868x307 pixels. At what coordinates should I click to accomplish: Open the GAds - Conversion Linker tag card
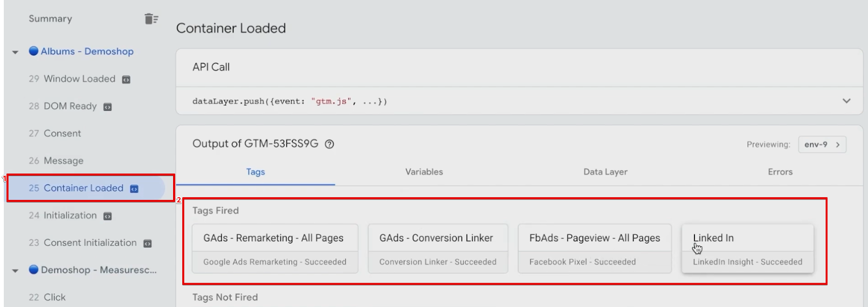click(438, 248)
